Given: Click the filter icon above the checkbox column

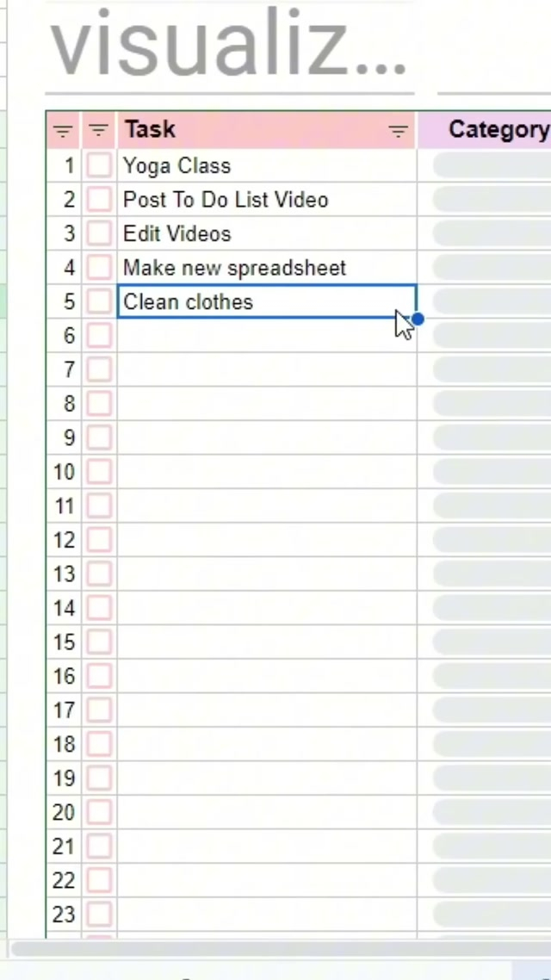Looking at the screenshot, I should 99,131.
